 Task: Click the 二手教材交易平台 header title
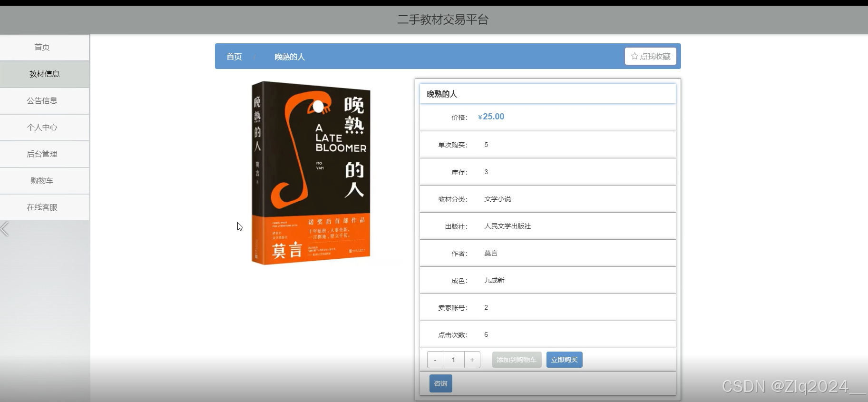[443, 20]
